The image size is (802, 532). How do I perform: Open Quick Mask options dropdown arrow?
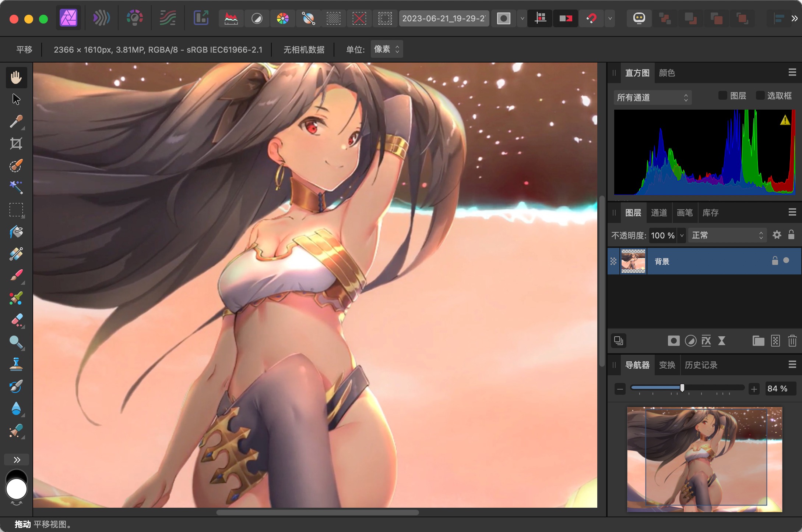[522, 18]
